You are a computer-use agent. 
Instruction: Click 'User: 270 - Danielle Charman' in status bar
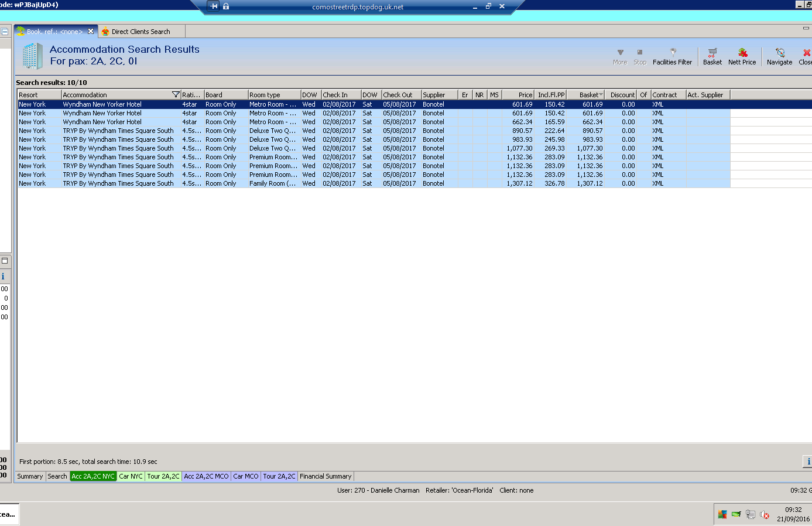[378, 490]
